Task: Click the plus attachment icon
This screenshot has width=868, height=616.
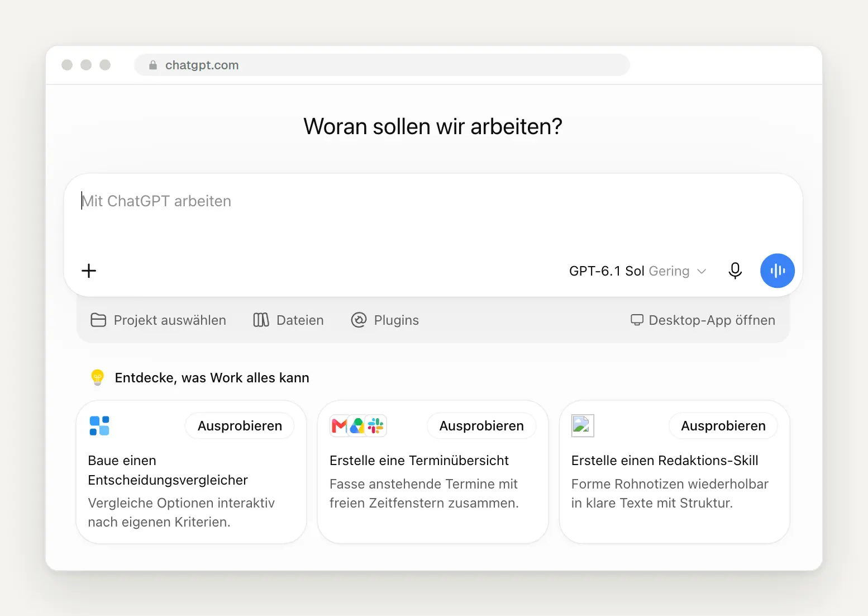Action: pyautogui.click(x=89, y=271)
